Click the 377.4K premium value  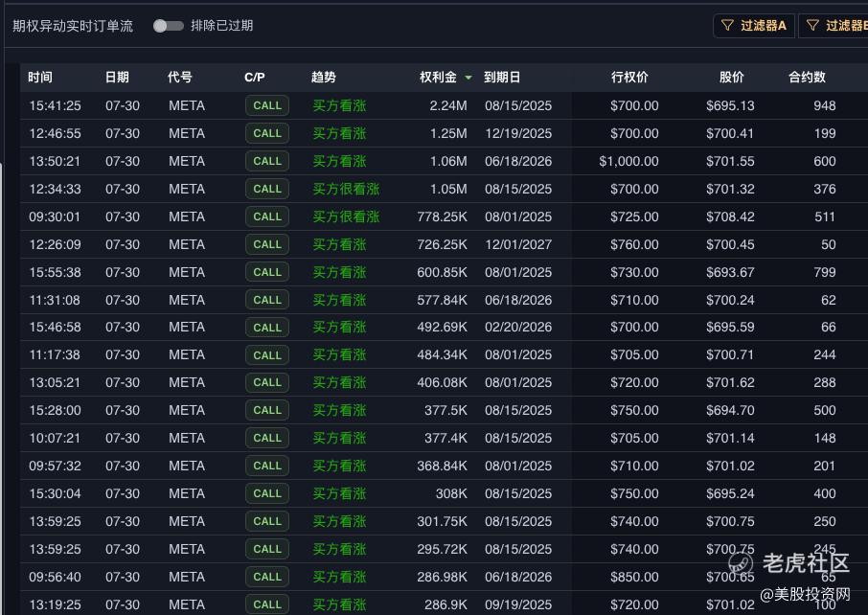[x=445, y=438]
